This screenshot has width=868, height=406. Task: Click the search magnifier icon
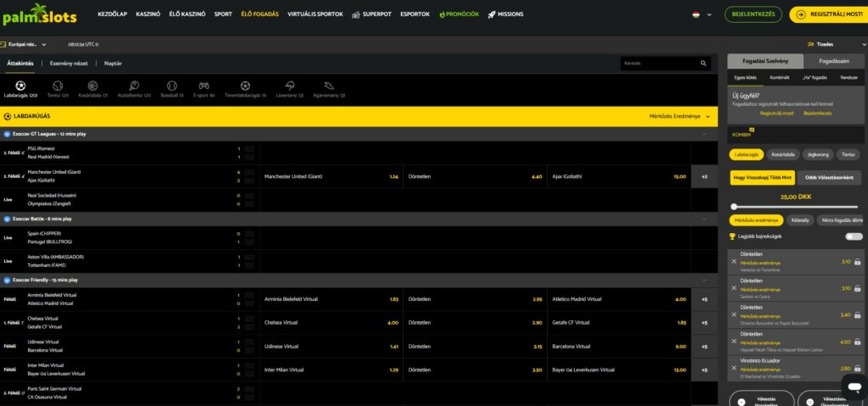pos(704,64)
